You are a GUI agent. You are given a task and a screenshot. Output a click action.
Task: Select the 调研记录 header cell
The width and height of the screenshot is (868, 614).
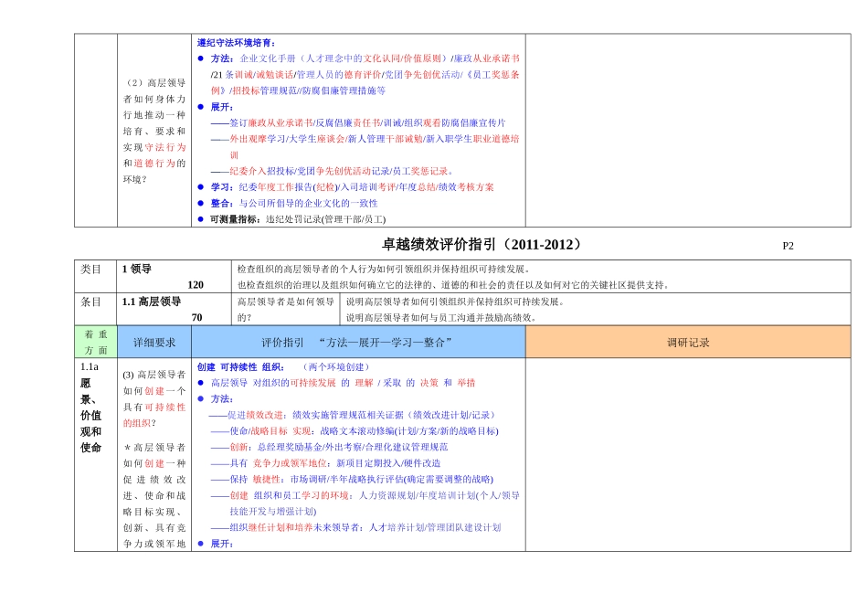coord(688,342)
